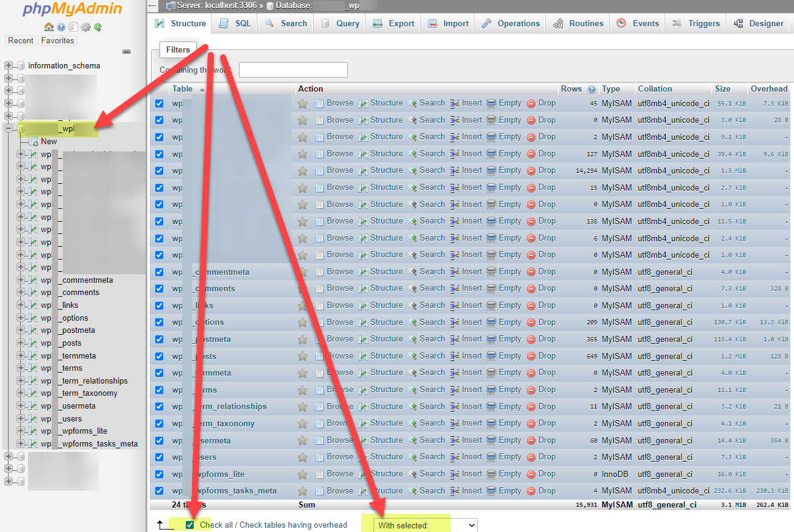
Task: Go to the Operations tab
Action: (x=510, y=23)
